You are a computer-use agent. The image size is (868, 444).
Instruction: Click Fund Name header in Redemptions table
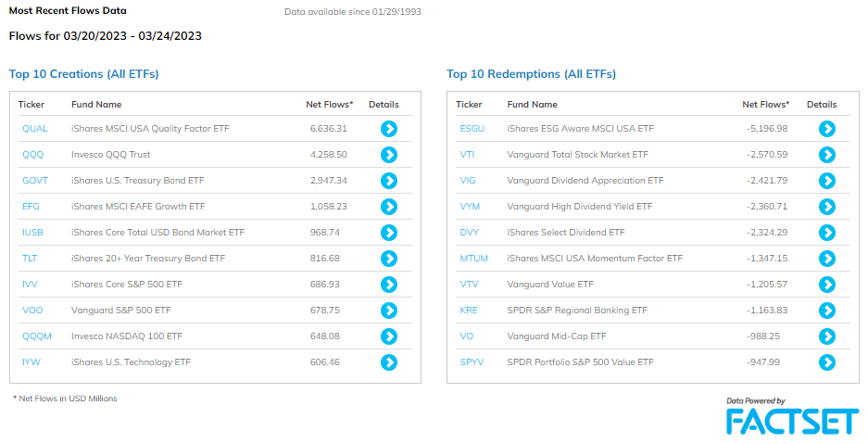click(532, 104)
